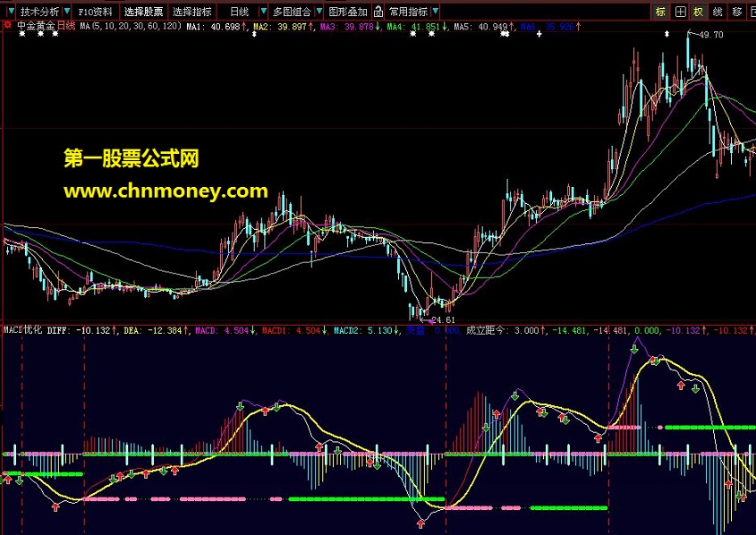Viewport: 756px width, 535px height.
Task: Click the grid crosshair icon beside 标
Action: point(680,12)
